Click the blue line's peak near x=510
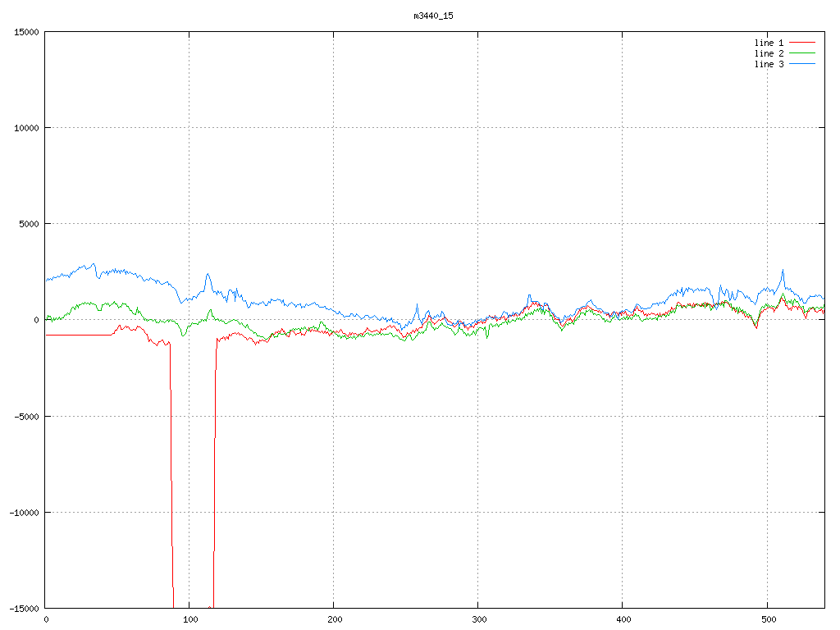The height and width of the screenshot is (630, 840). [x=783, y=270]
